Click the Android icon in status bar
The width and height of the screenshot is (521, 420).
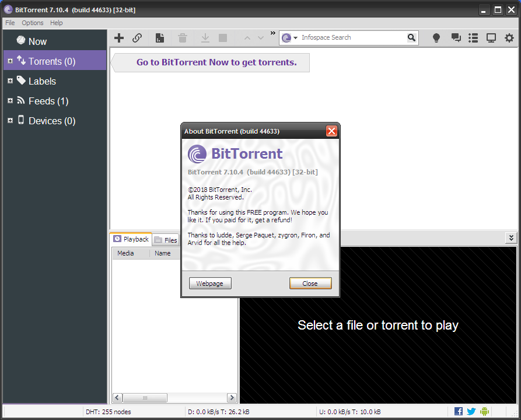coord(484,411)
